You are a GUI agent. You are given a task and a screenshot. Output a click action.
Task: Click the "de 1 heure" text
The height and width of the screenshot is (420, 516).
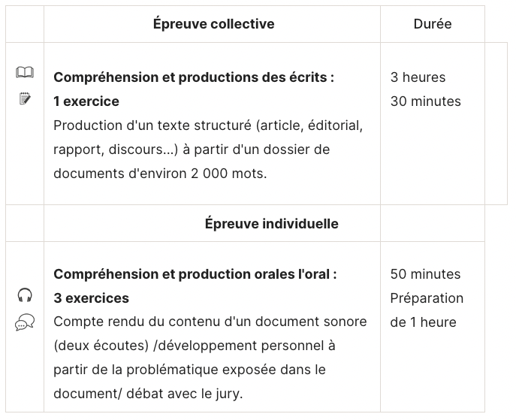pyautogui.click(x=423, y=322)
